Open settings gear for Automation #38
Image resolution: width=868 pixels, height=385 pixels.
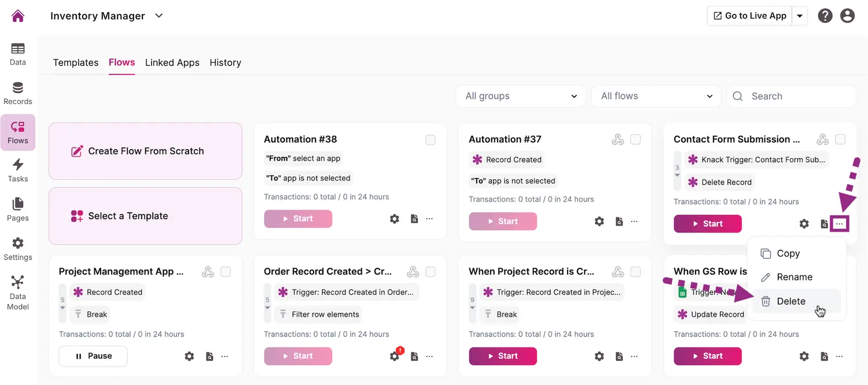click(395, 219)
